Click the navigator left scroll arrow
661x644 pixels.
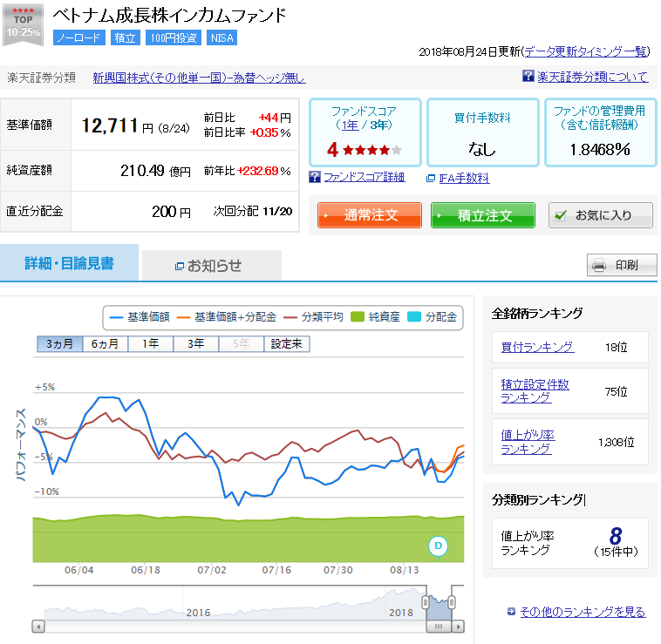(x=38, y=627)
